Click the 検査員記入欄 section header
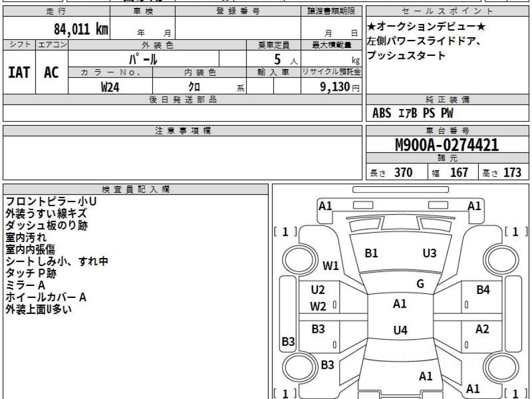This screenshot has height=399, width=532. point(136,189)
